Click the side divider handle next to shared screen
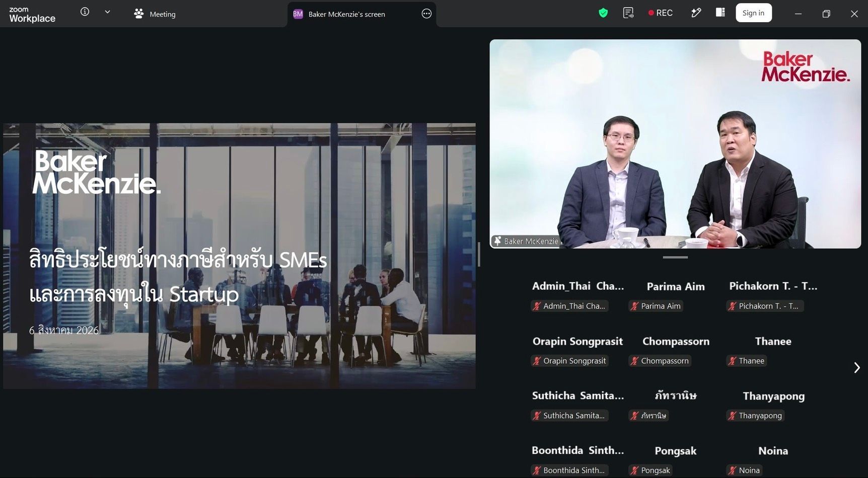This screenshot has width=868, height=478. (x=479, y=254)
